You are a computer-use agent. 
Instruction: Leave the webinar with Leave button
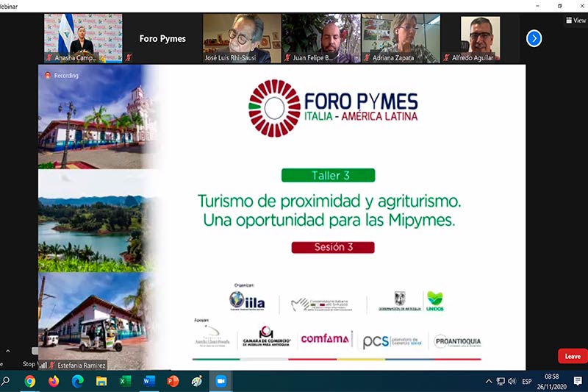coord(573,357)
